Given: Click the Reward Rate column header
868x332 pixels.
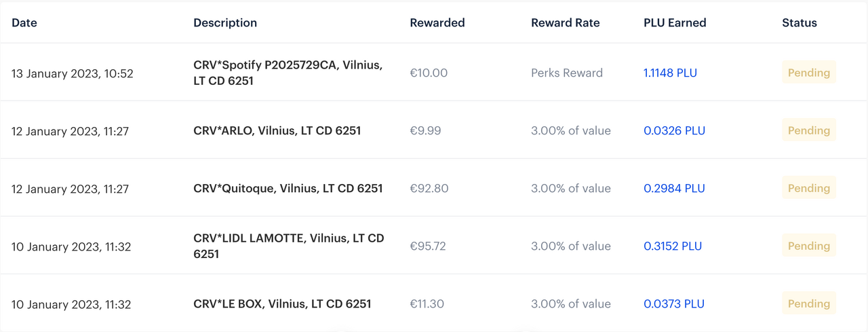Looking at the screenshot, I should (566, 22).
